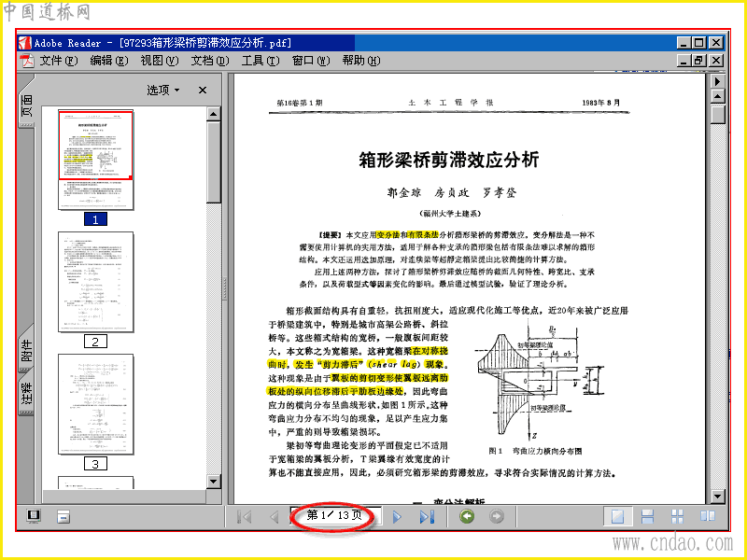
Task: Click the thumbnail panel scroll down arrow
Action: click(x=214, y=482)
